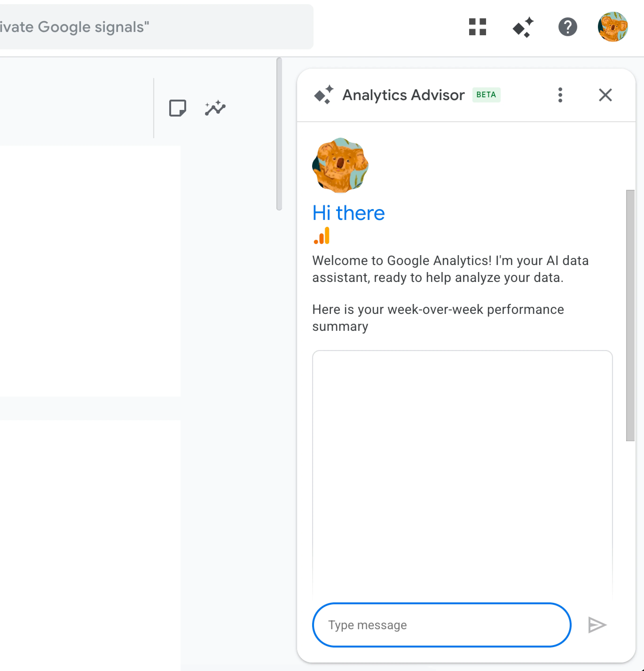Open the Help icon
The height and width of the screenshot is (671, 644).
pos(568,27)
